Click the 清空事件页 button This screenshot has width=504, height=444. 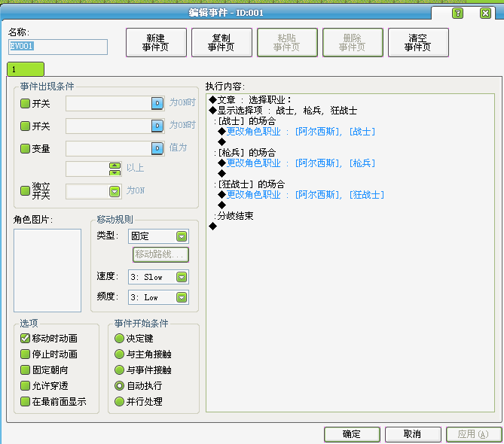(419, 42)
